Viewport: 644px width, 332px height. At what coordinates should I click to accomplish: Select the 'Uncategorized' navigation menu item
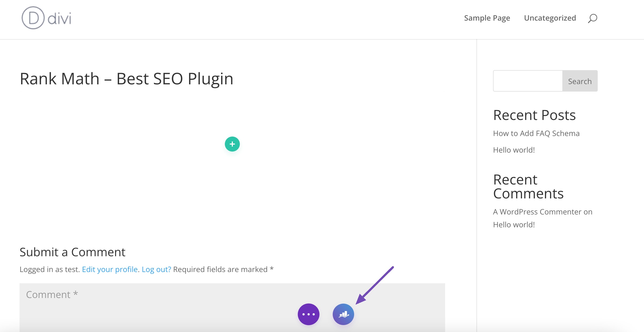pyautogui.click(x=550, y=18)
